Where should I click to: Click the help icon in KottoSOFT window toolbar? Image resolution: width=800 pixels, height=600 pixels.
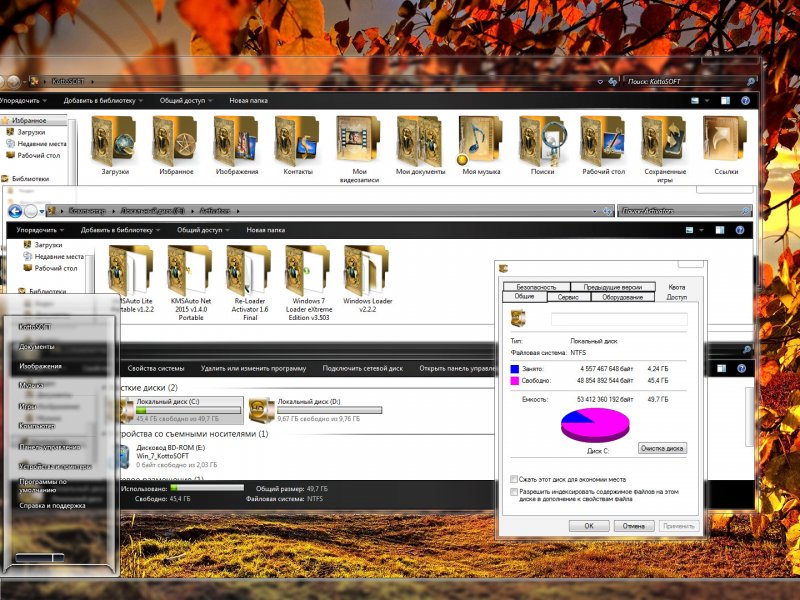click(x=745, y=101)
